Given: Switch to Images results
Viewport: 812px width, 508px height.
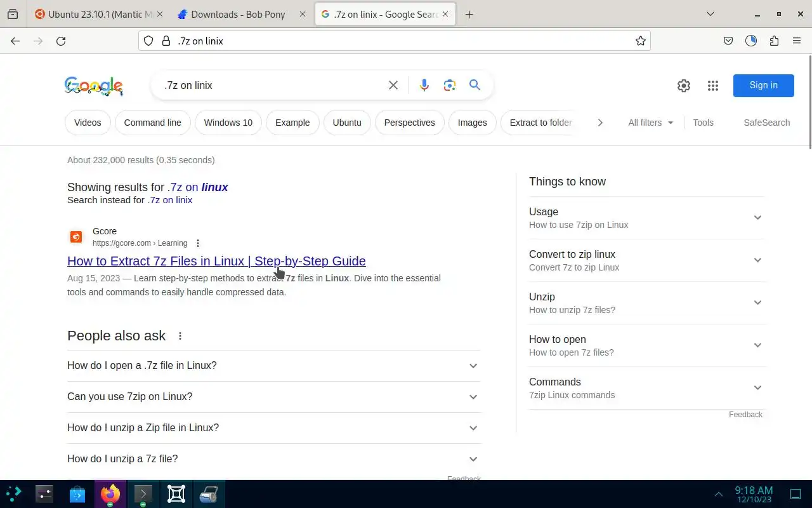Looking at the screenshot, I should pyautogui.click(x=473, y=123).
